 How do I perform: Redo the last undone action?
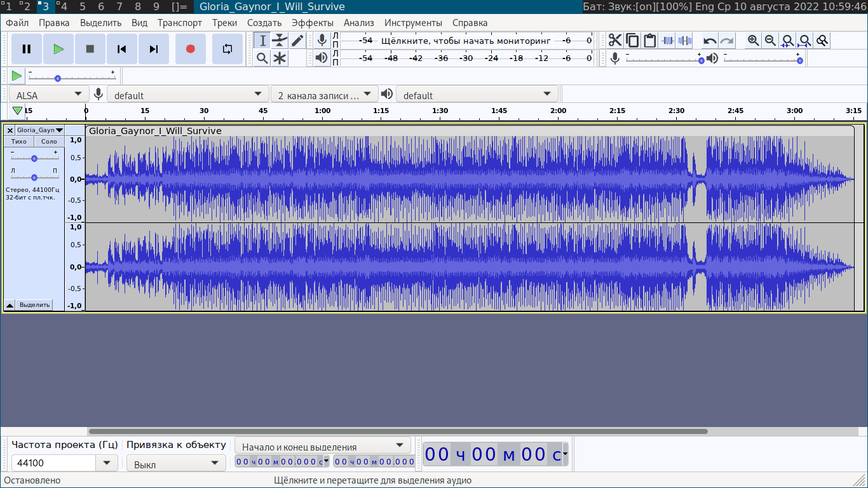727,41
